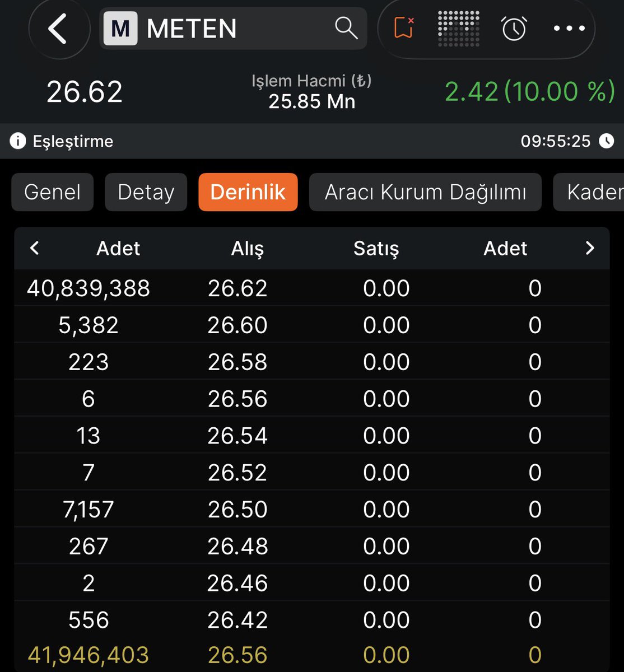Tap the left Adet column header
Screen dimensions: 624x672
pos(118,248)
